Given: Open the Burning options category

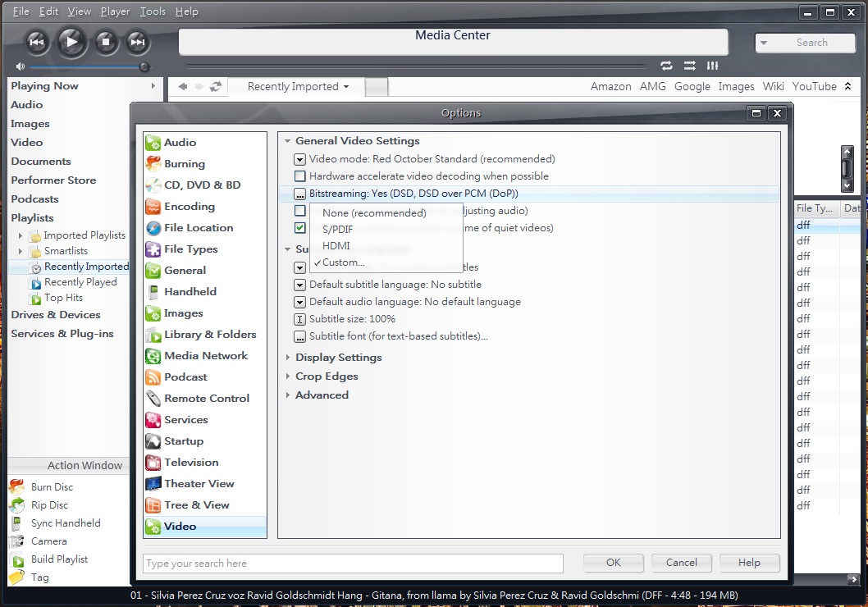Looking at the screenshot, I should (x=184, y=164).
